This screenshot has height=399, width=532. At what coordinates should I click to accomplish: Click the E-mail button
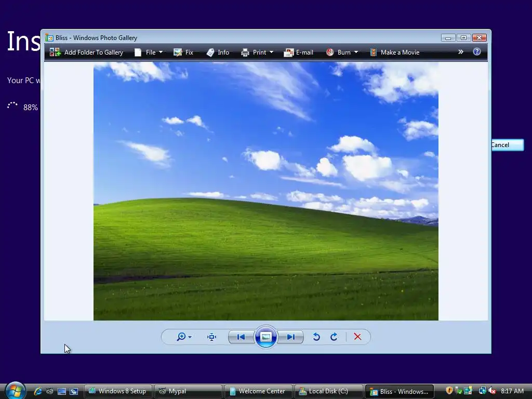298,52
